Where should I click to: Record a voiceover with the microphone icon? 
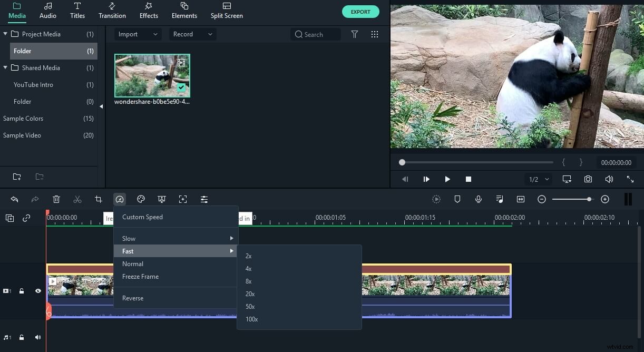pos(479,199)
